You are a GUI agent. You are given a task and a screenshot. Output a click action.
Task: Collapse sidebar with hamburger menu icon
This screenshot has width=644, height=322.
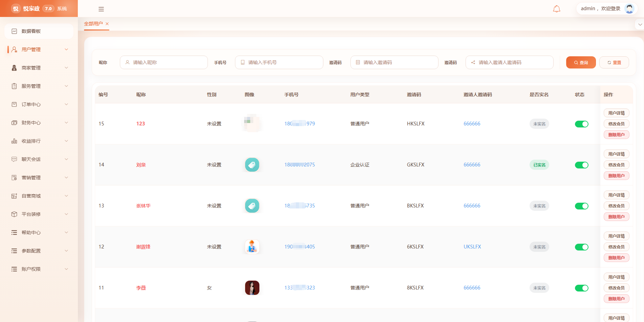[101, 9]
